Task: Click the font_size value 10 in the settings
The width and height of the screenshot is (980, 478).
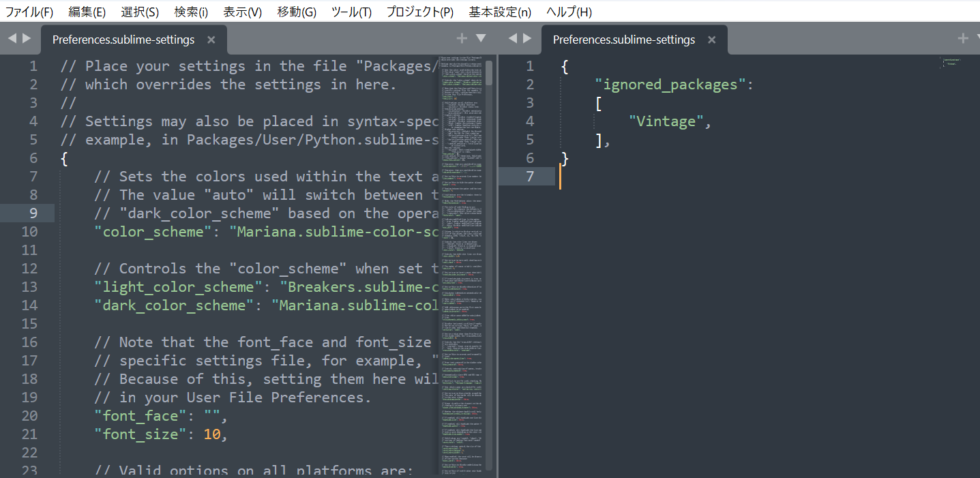Action: pos(213,434)
